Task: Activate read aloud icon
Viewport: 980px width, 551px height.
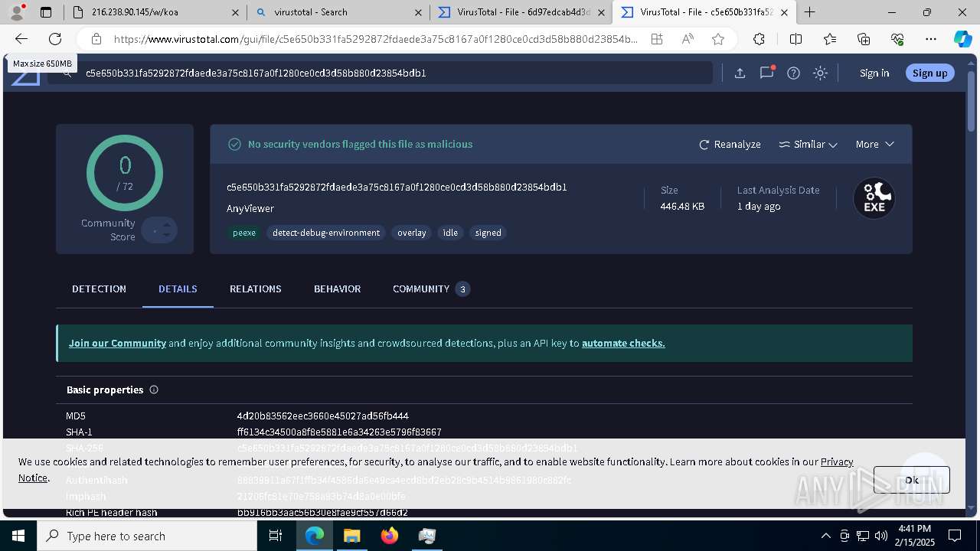Action: click(688, 39)
